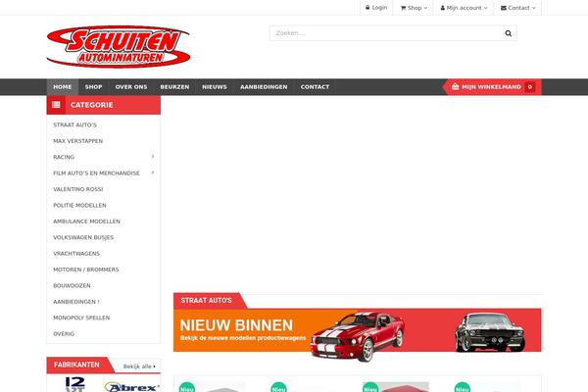Open the Nieuws menu item
Viewport: 588px width, 392px height.
click(x=215, y=87)
